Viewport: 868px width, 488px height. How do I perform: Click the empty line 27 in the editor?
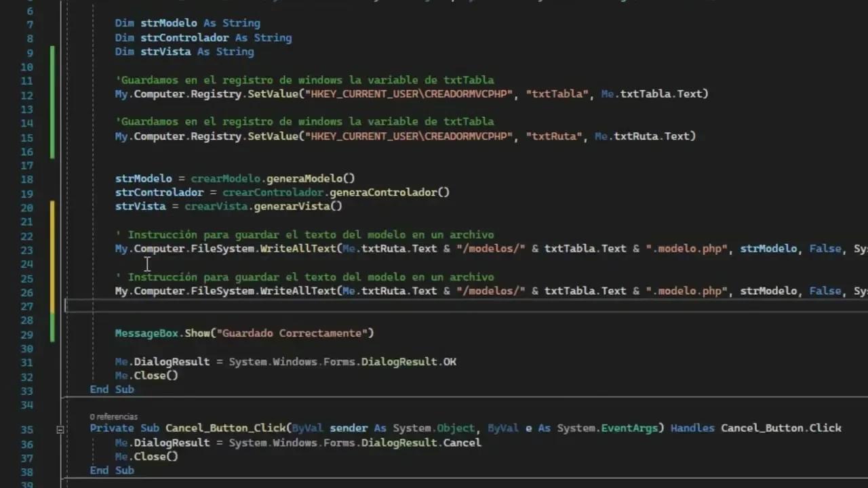pyautogui.click(x=203, y=305)
